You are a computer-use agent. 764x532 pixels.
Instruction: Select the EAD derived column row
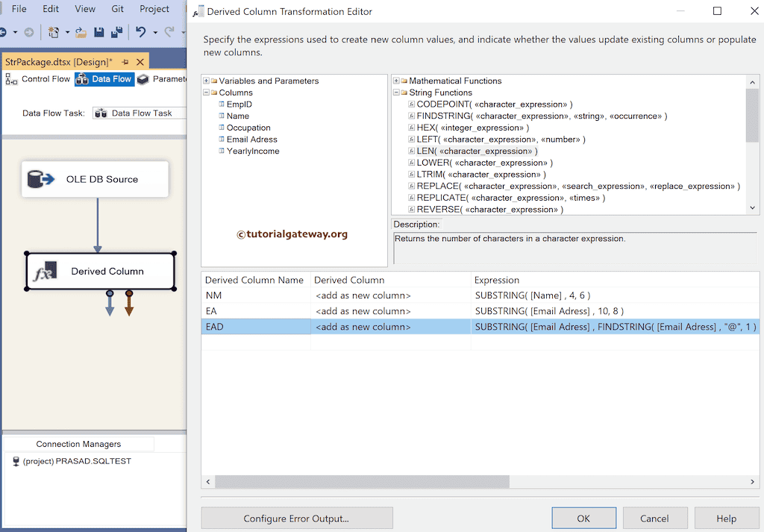[x=256, y=326]
